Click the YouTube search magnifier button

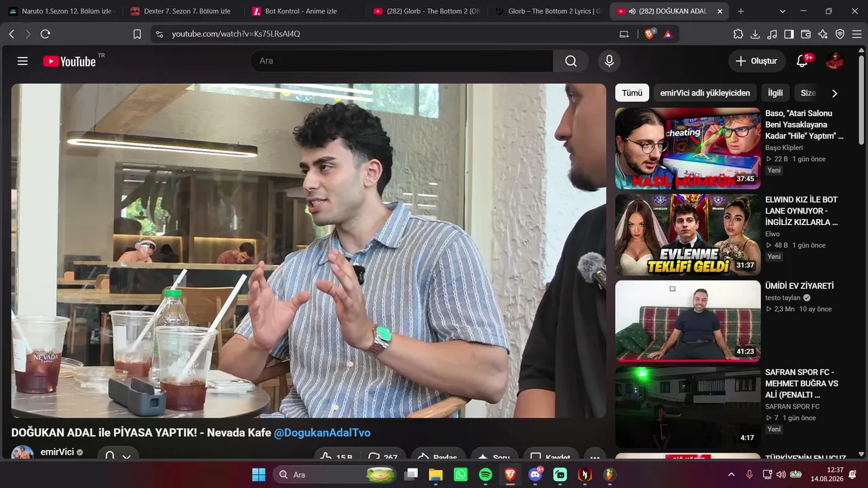click(571, 61)
